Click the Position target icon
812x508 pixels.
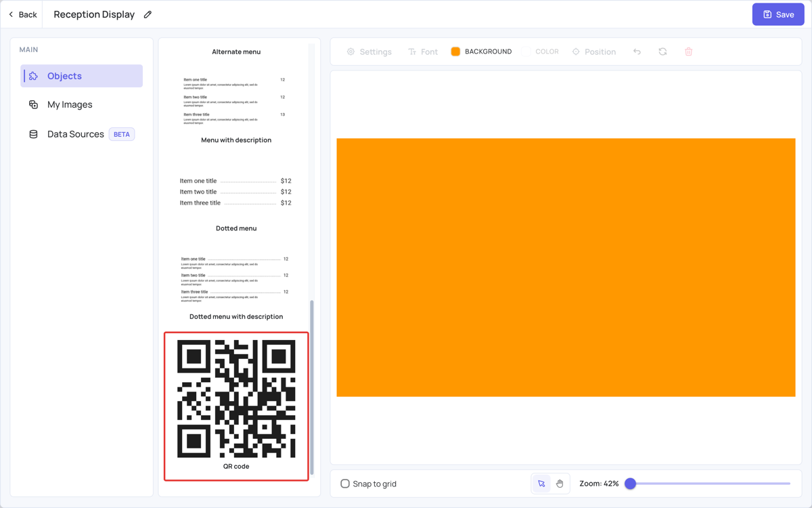point(576,51)
